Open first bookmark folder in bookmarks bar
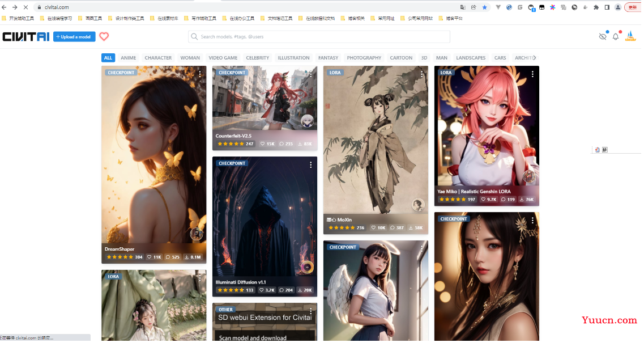This screenshot has height=351, width=644. [18, 19]
